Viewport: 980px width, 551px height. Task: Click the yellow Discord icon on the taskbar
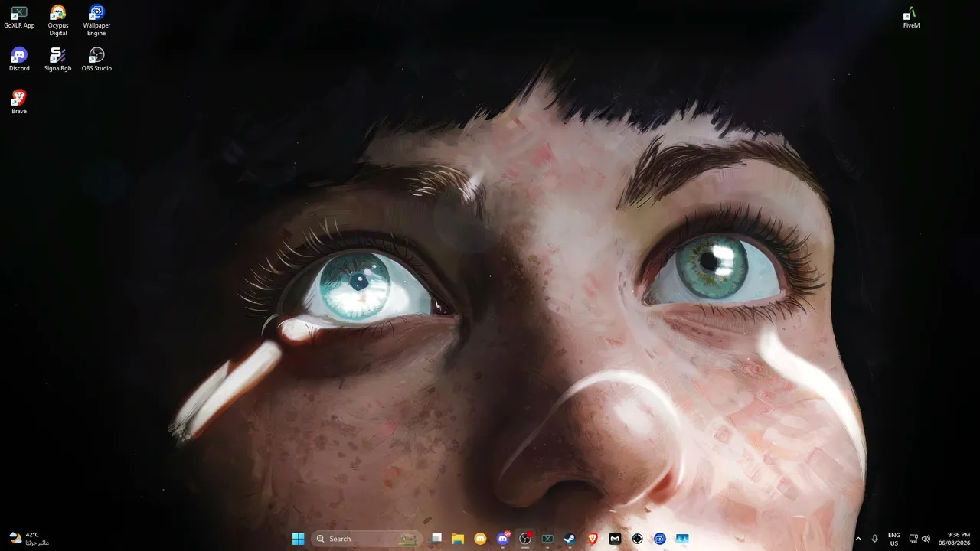coord(480,539)
